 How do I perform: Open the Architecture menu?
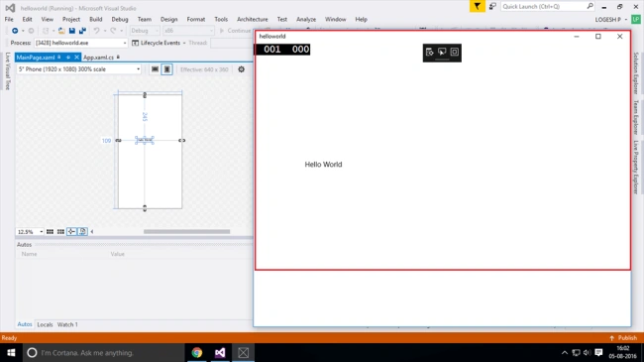tap(253, 19)
